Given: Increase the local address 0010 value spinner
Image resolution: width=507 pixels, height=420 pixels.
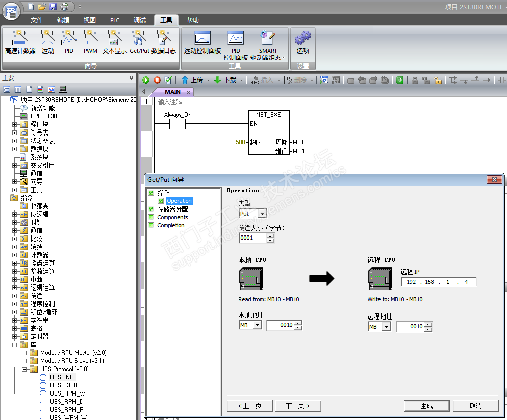Looking at the screenshot, I should point(298,323).
